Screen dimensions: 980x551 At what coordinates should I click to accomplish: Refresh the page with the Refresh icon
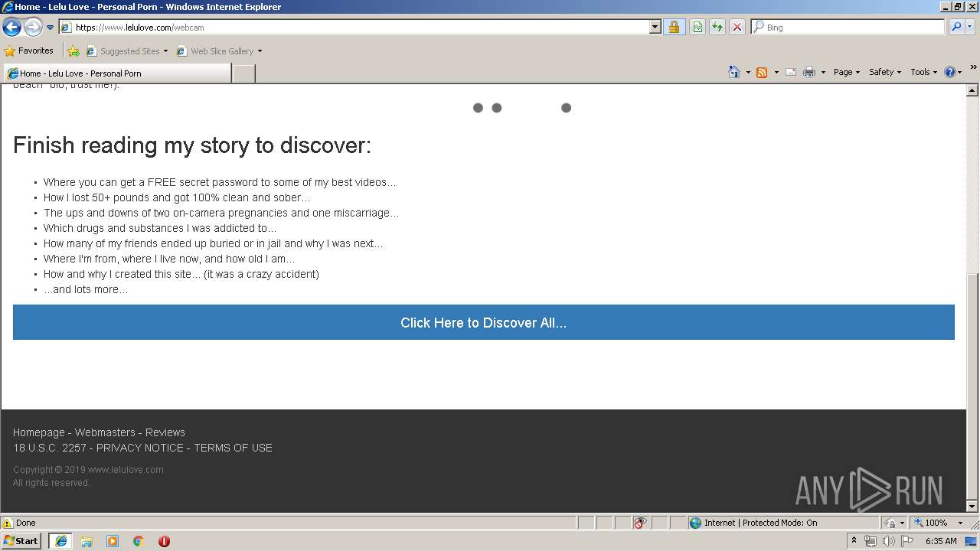click(x=717, y=27)
